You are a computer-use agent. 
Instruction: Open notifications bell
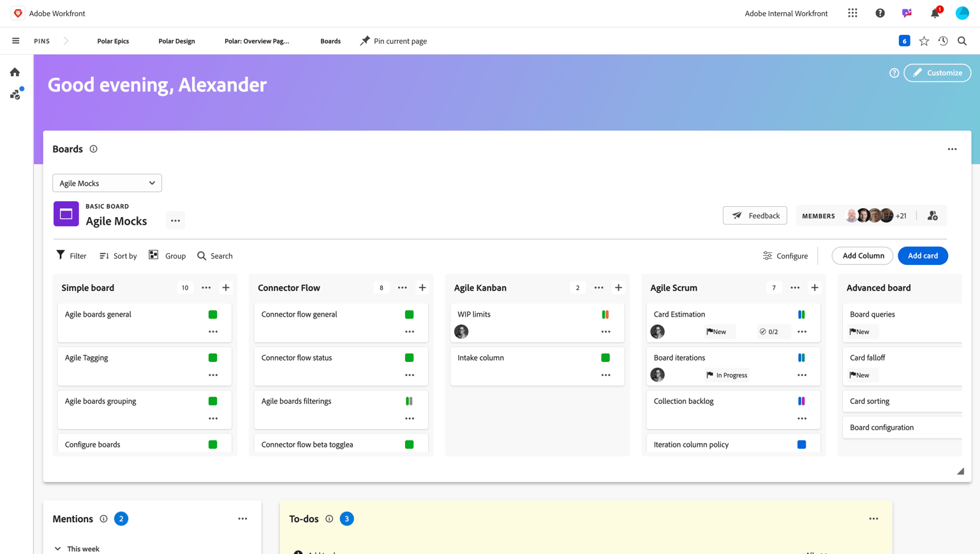(x=935, y=13)
